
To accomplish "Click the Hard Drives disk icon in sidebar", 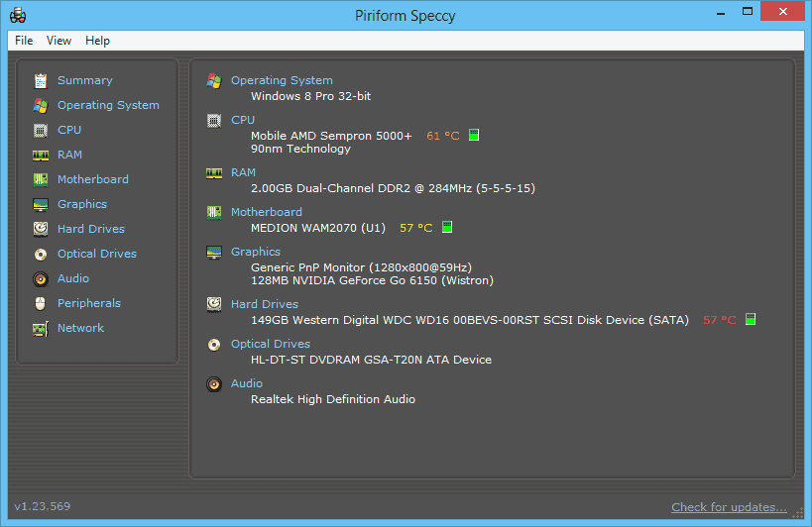I will [41, 229].
